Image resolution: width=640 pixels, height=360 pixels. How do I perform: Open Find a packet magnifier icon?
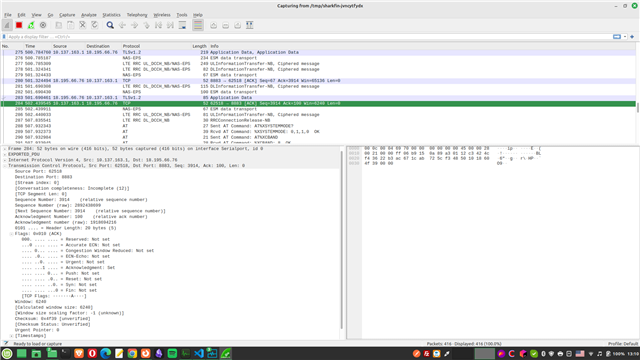[x=110, y=25]
